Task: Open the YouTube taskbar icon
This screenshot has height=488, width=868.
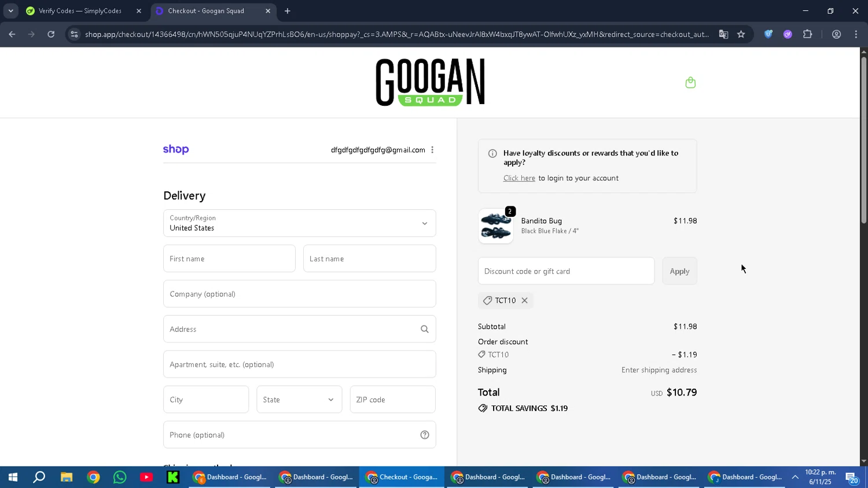Action: [x=146, y=477]
